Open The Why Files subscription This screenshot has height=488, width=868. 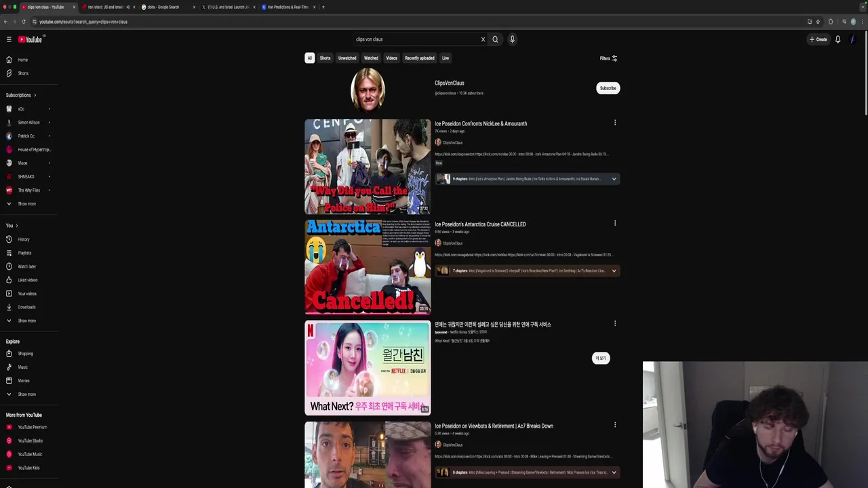(28, 190)
